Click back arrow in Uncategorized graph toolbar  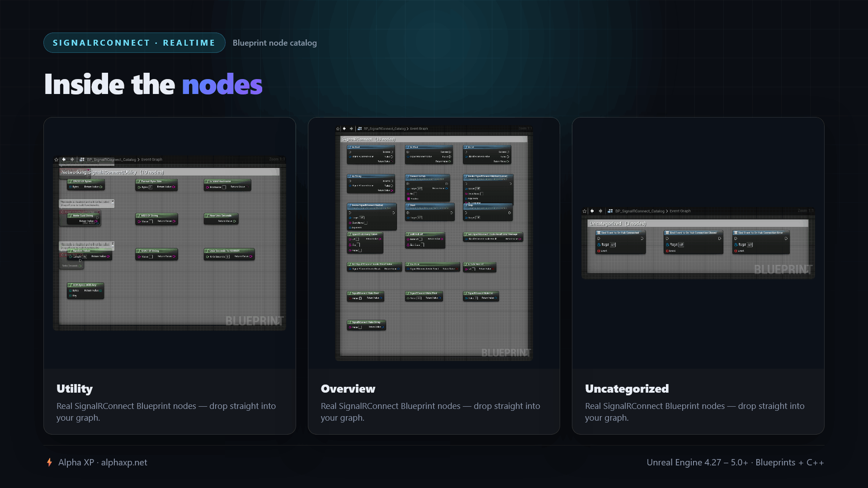(592, 211)
